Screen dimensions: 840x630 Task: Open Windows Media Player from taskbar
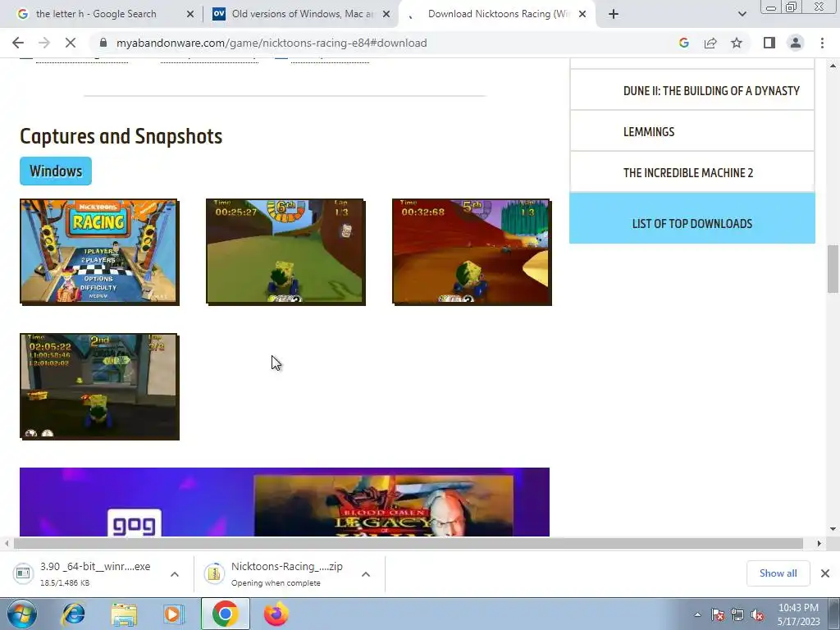[x=174, y=614]
